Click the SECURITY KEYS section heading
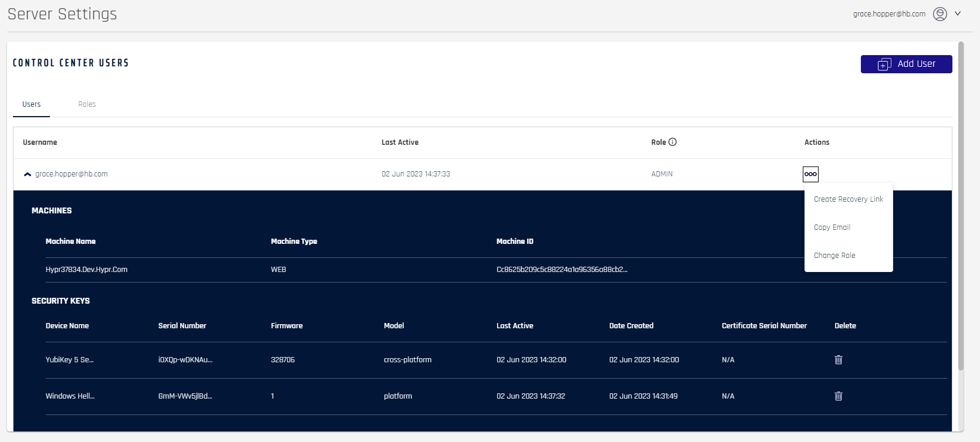Image resolution: width=980 pixels, height=442 pixels. (x=61, y=301)
